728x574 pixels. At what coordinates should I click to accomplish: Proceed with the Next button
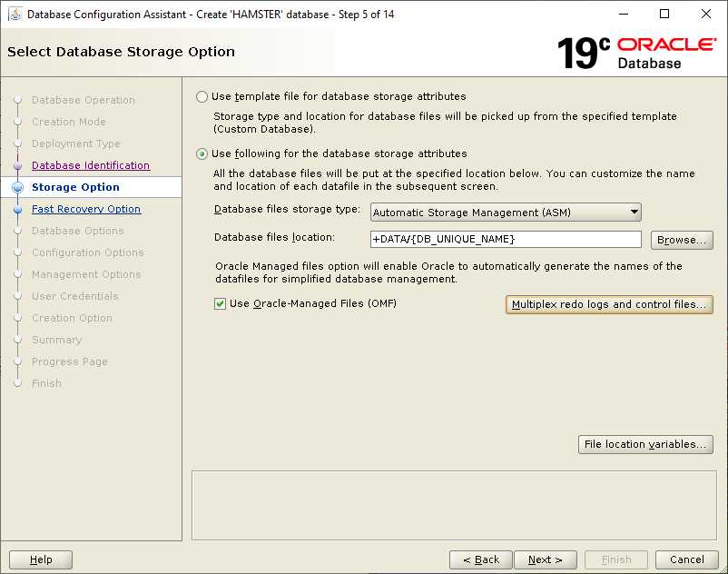[545, 559]
